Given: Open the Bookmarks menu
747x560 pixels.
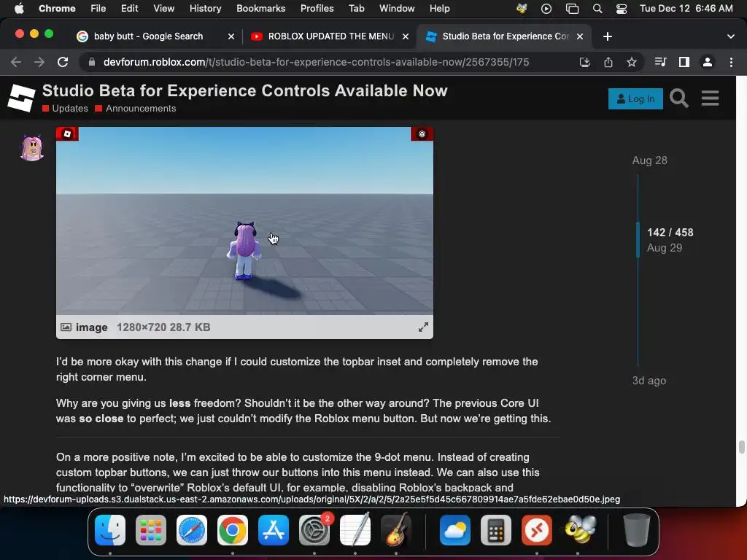Looking at the screenshot, I should 260,9.
